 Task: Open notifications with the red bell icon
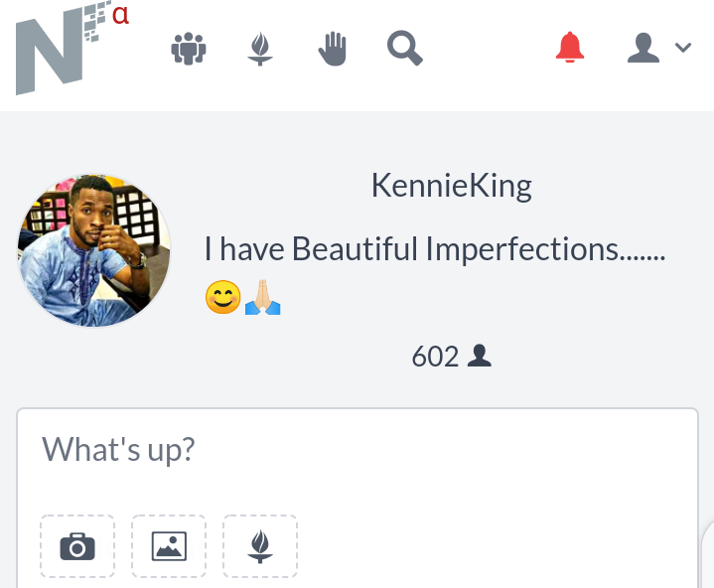570,47
